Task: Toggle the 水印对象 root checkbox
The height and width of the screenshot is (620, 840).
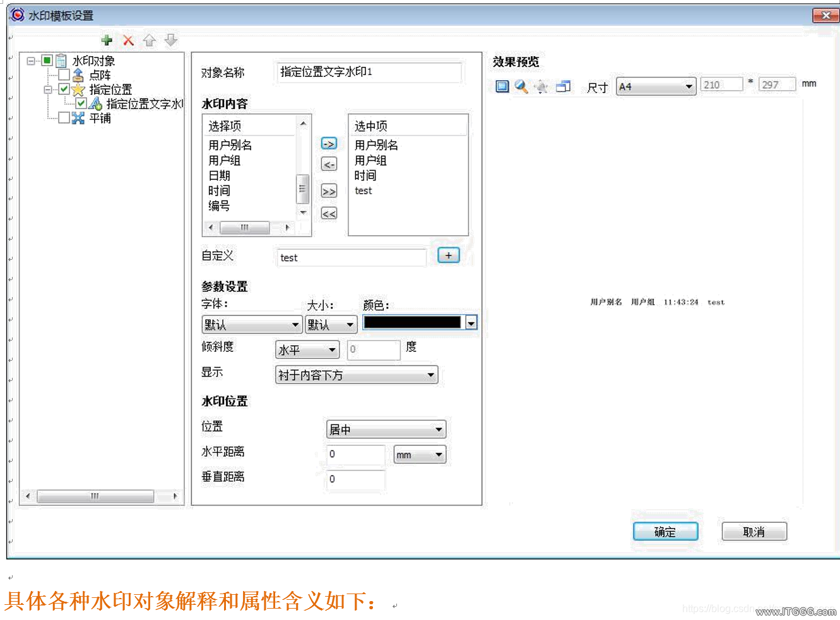Action: point(47,61)
